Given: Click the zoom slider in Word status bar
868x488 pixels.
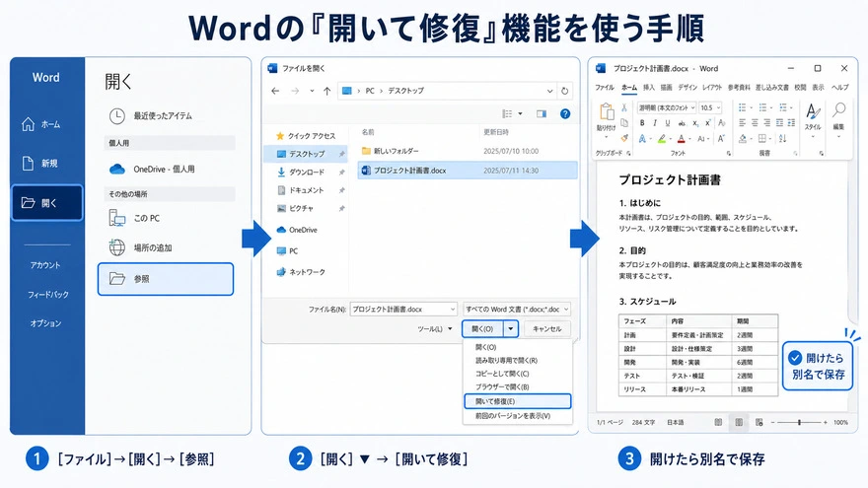Looking at the screenshot, I should click(x=799, y=422).
